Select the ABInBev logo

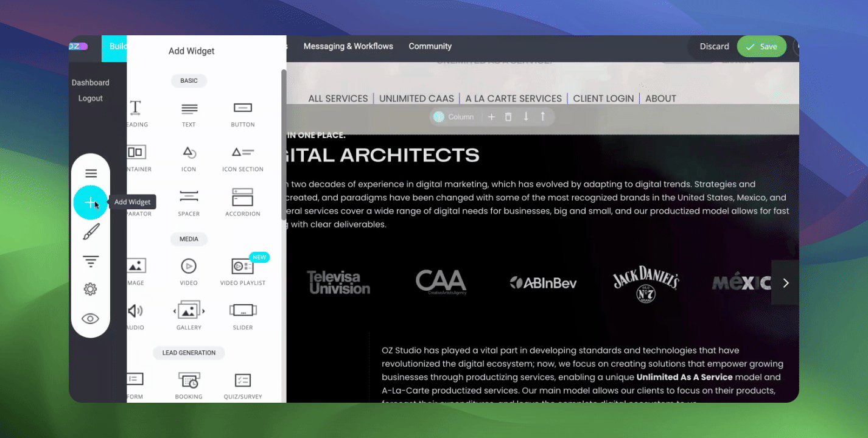(x=543, y=283)
